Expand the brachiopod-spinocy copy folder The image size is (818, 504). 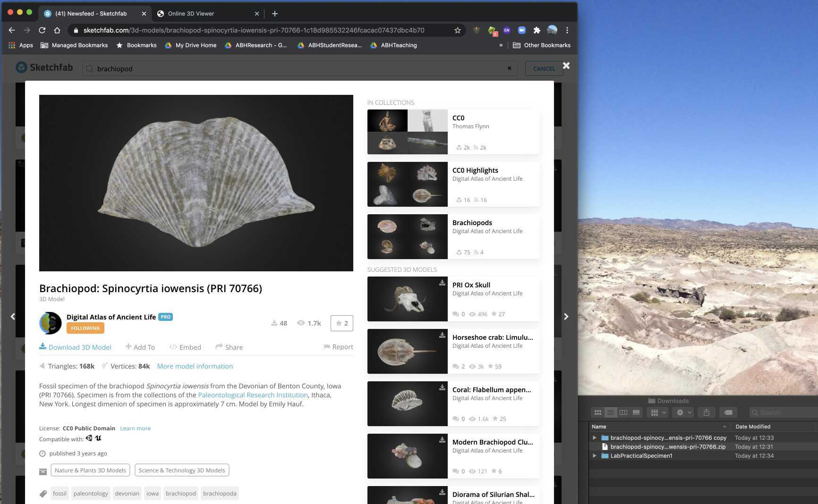[594, 437]
